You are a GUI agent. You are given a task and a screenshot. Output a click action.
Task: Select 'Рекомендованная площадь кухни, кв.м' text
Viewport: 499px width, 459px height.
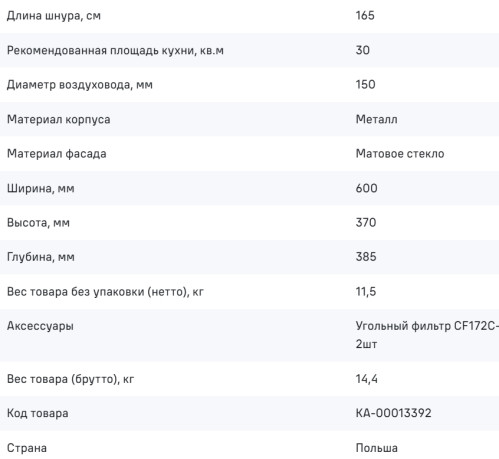115,50
